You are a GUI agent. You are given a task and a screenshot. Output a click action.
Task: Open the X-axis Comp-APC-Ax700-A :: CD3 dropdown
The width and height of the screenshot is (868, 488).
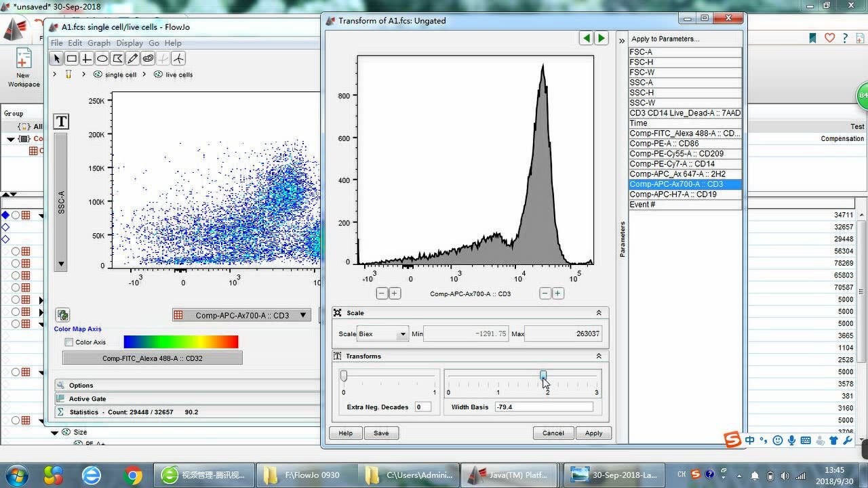coord(242,315)
